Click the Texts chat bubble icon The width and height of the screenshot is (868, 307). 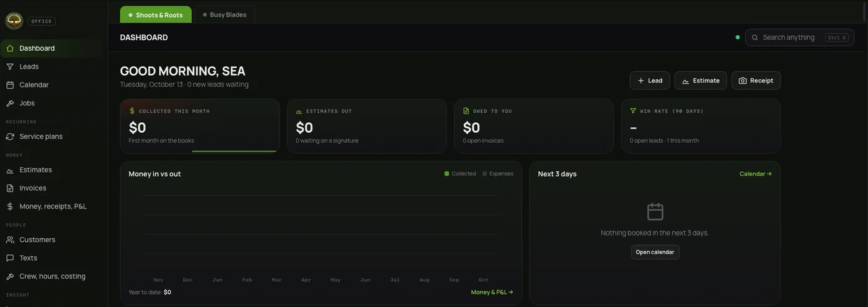10,258
